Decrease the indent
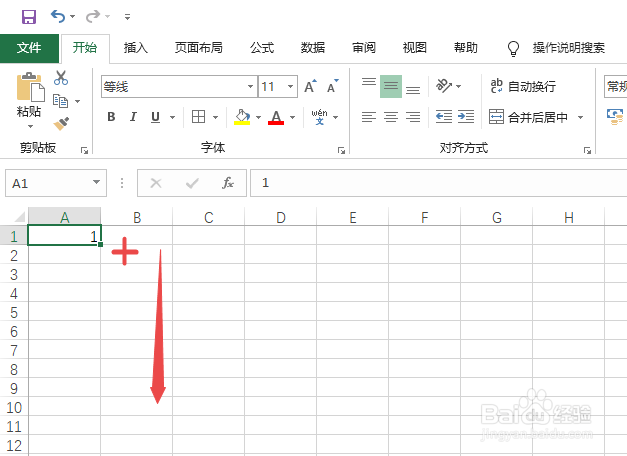 click(x=444, y=117)
